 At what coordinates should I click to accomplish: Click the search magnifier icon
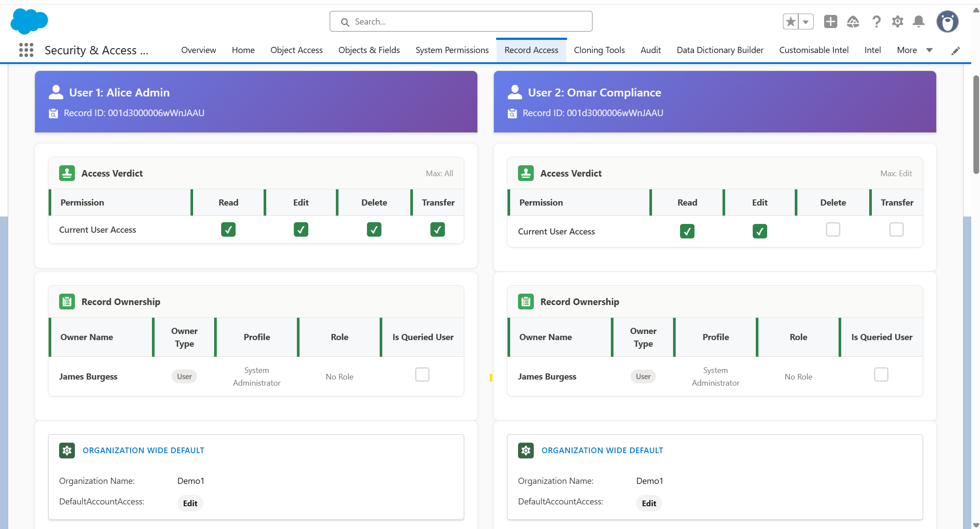click(x=345, y=22)
